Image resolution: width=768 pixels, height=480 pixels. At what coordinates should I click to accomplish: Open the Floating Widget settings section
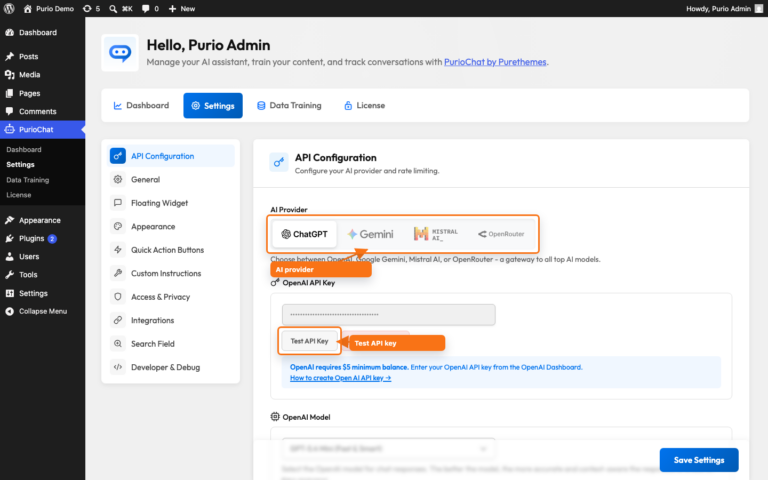tap(170, 203)
